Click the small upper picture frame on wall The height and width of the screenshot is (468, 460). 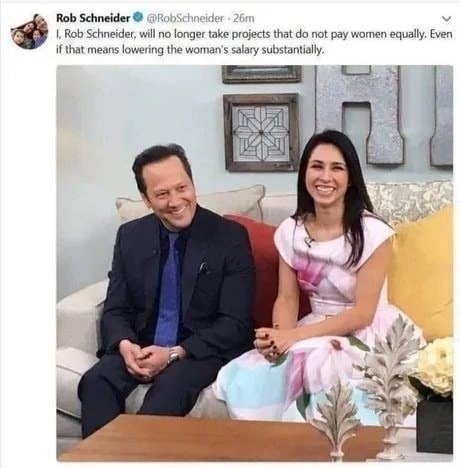click(x=262, y=74)
